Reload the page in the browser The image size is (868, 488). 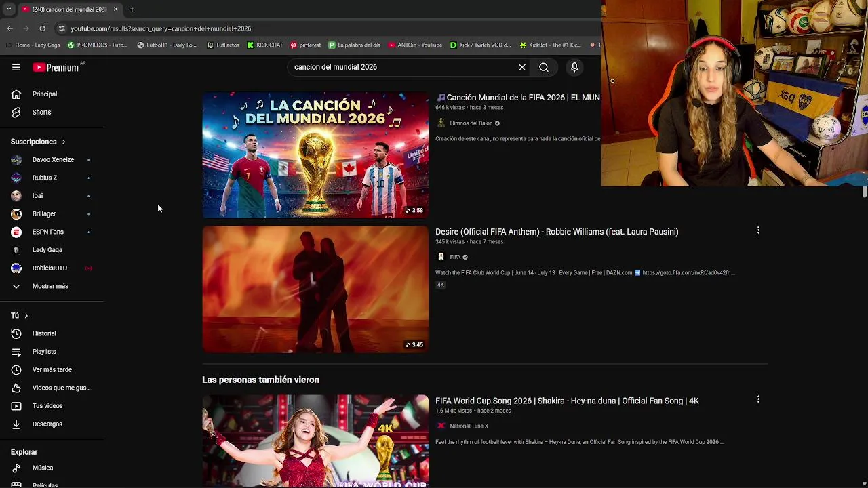click(x=42, y=28)
